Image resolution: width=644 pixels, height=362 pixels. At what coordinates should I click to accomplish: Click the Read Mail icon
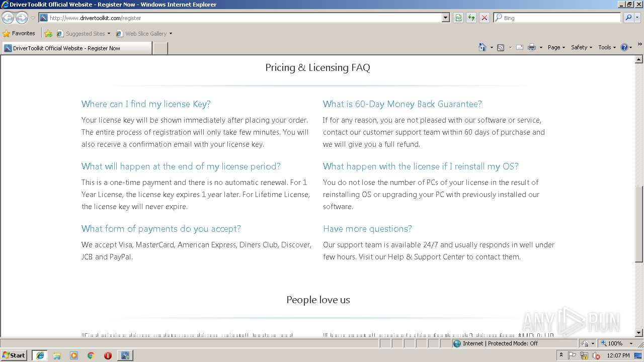tap(520, 47)
